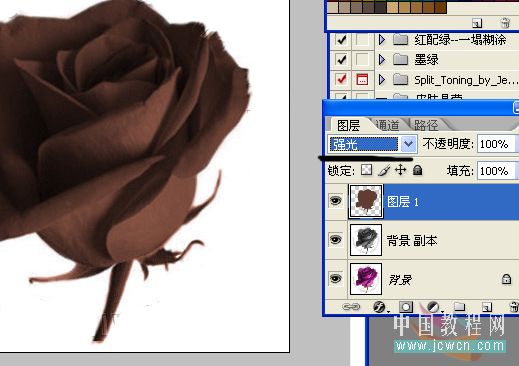This screenshot has width=519, height=366.
Task: Pick the light tan-gold swatch after the darkest one
Action: [392, 7]
